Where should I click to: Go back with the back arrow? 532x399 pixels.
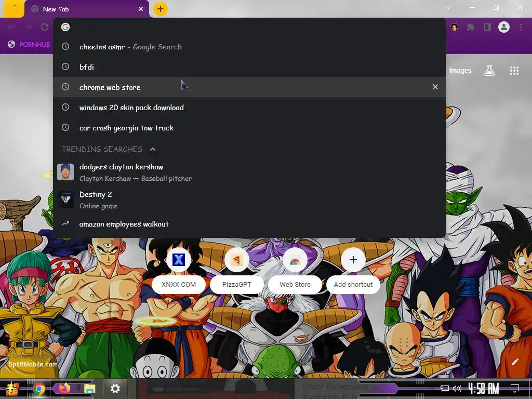coord(11,27)
